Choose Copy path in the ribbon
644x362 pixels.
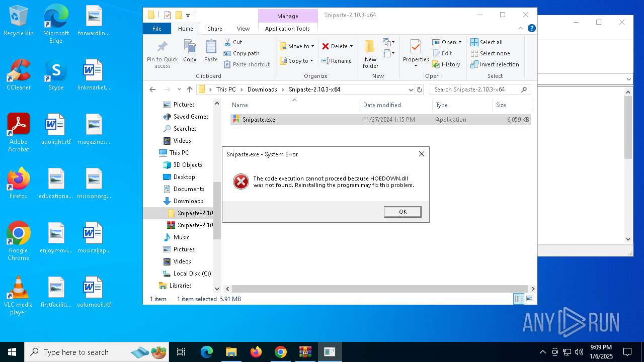click(x=242, y=53)
